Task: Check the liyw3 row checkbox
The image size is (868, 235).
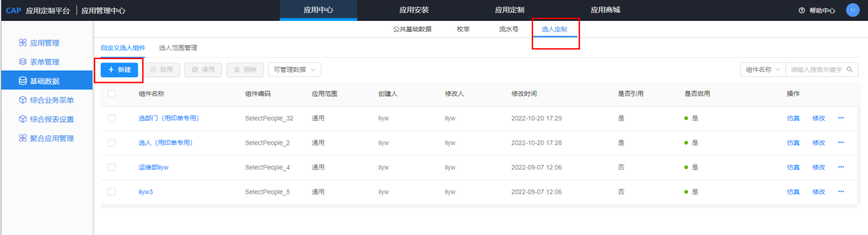Action: coord(111,191)
